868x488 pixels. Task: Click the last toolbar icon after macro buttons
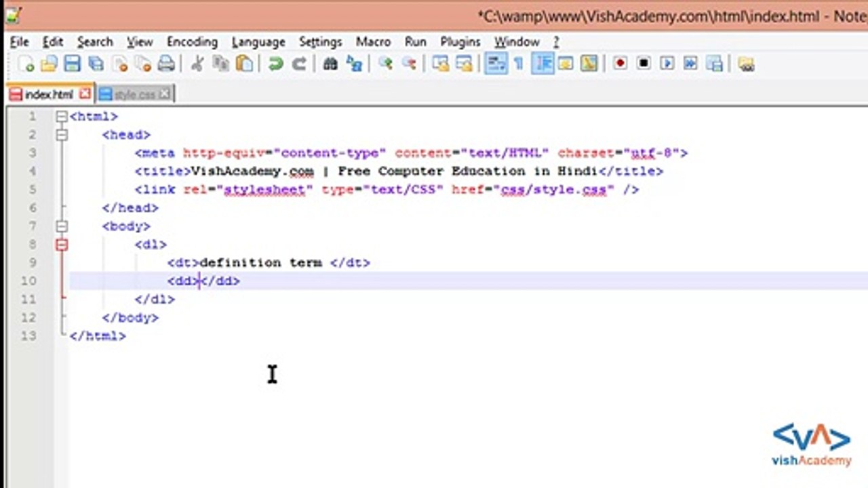[x=746, y=64]
